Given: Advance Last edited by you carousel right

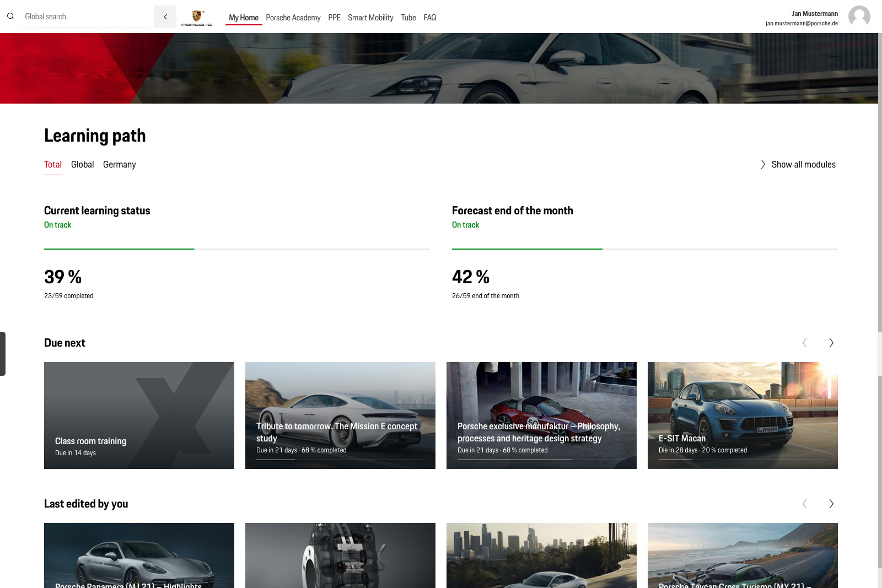Looking at the screenshot, I should click(831, 504).
